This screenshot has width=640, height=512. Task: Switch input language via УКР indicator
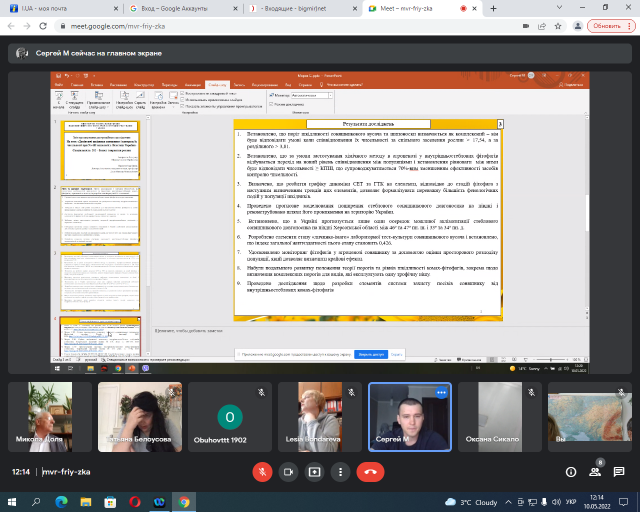[571, 502]
